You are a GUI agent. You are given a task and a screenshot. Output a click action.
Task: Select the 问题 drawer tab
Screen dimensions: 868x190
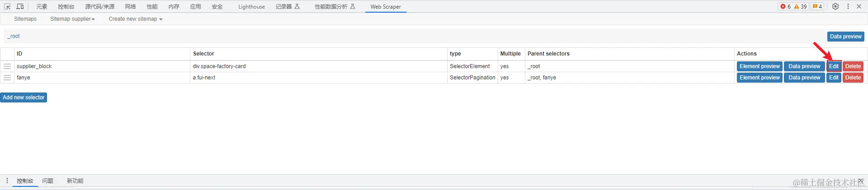47,181
